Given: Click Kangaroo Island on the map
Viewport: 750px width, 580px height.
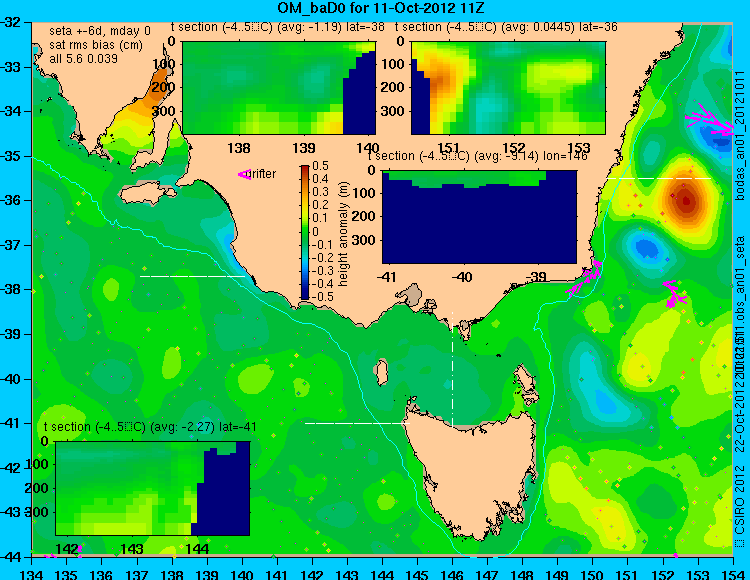Looking at the screenshot, I should [x=148, y=195].
